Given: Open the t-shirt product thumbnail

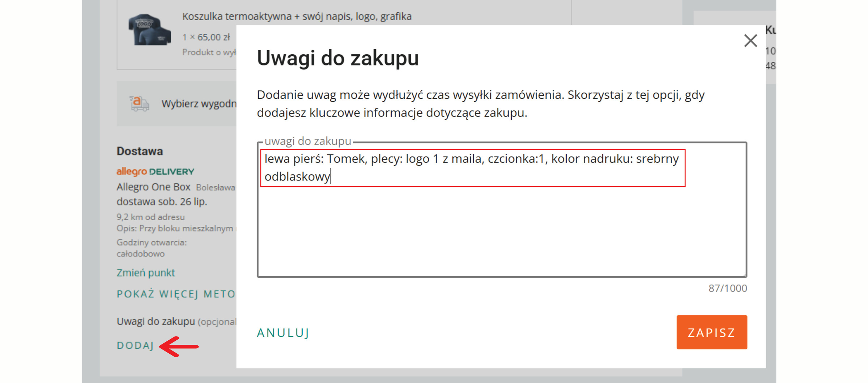Looking at the screenshot, I should 150,30.
